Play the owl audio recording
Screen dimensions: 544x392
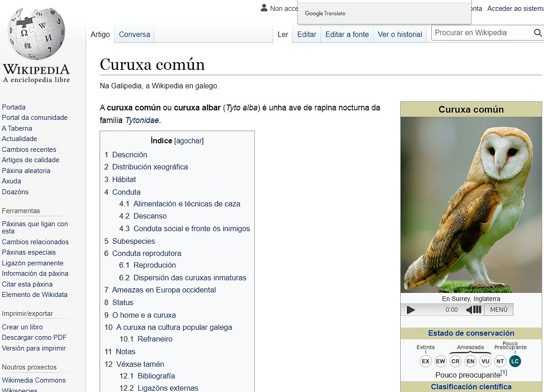click(x=411, y=310)
